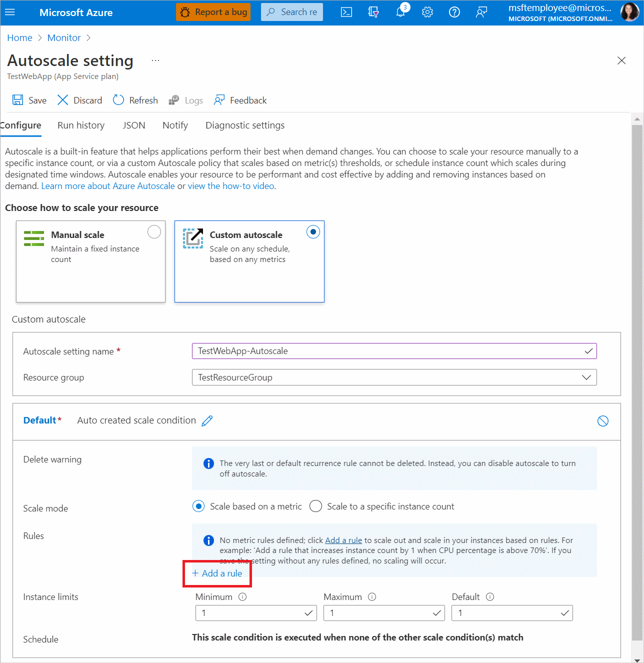644x663 pixels.
Task: Click the scrollbar up arrow
Action: (637, 119)
